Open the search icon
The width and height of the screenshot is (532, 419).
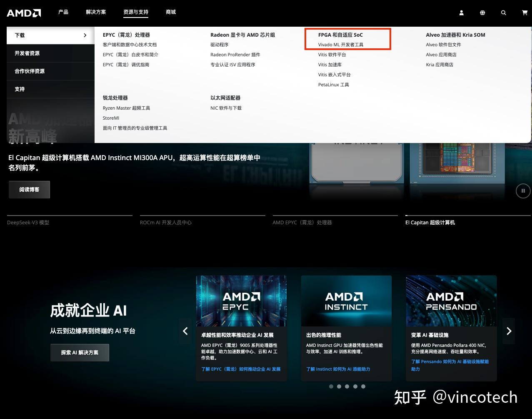(x=503, y=13)
